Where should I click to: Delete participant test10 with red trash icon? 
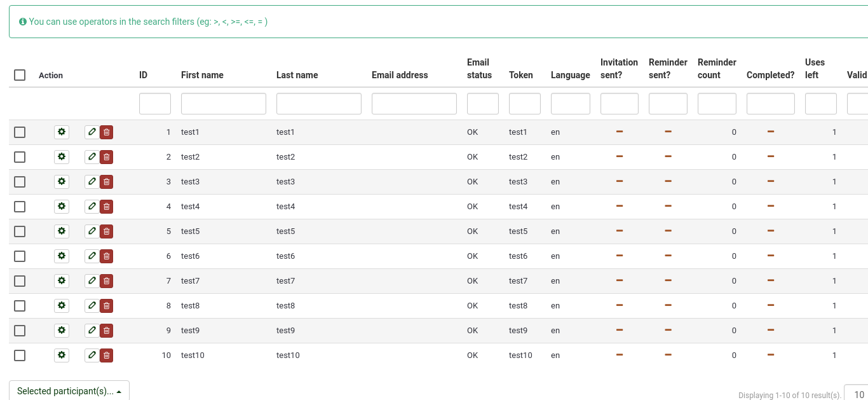pos(107,355)
